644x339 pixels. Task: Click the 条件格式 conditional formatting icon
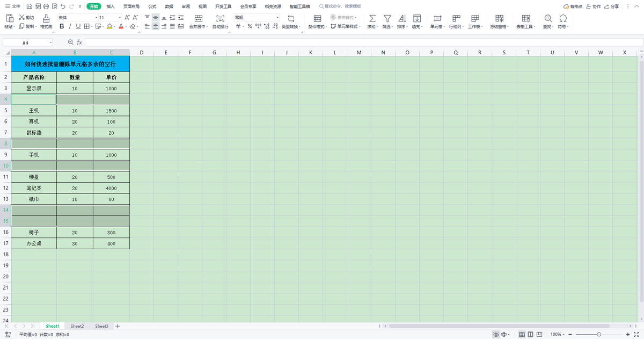pos(318,18)
